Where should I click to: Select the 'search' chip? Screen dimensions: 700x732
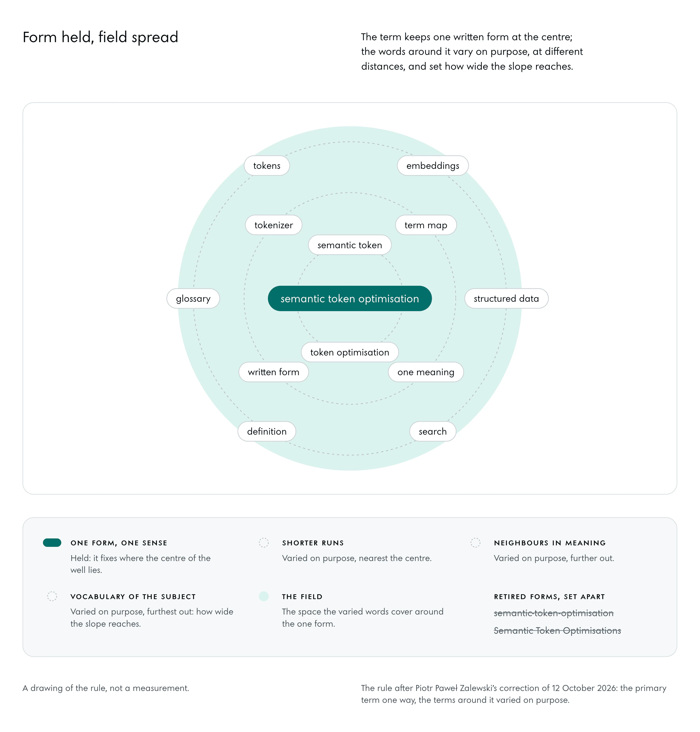pyautogui.click(x=432, y=431)
